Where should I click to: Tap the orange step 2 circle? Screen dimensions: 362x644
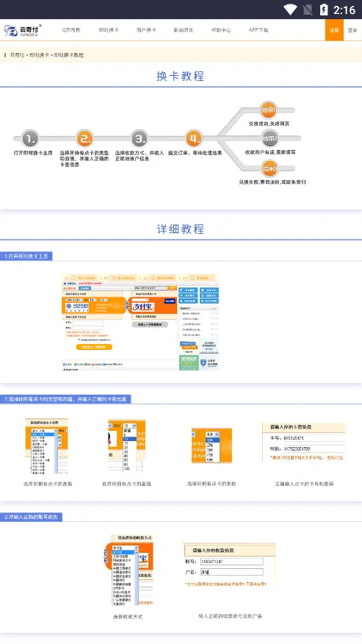pos(84,139)
